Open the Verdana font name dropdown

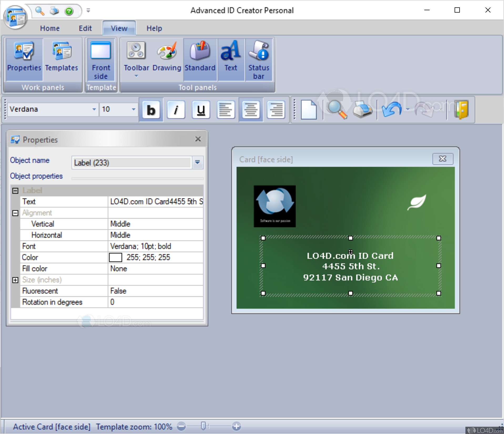[x=94, y=109]
